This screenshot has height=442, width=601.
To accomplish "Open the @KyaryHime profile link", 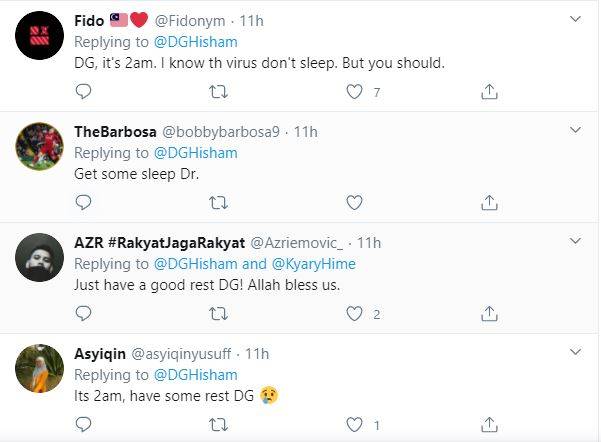I will 314,264.
